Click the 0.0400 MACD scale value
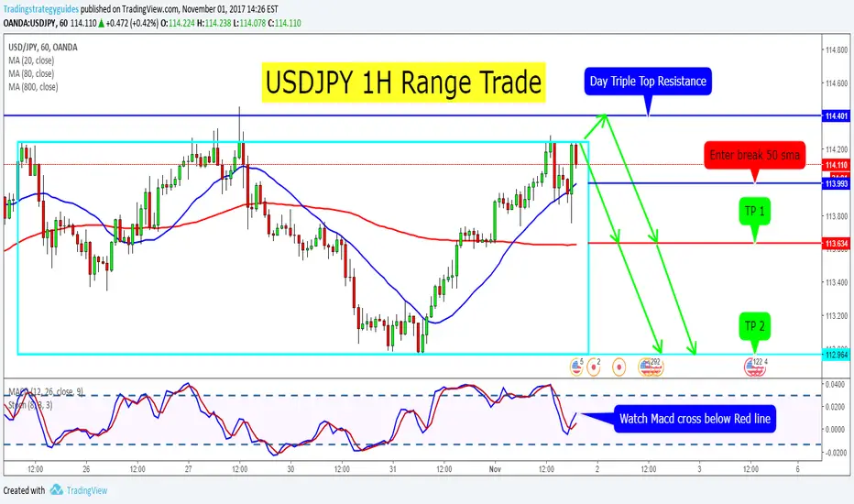This screenshot has width=854, height=504. click(x=835, y=384)
